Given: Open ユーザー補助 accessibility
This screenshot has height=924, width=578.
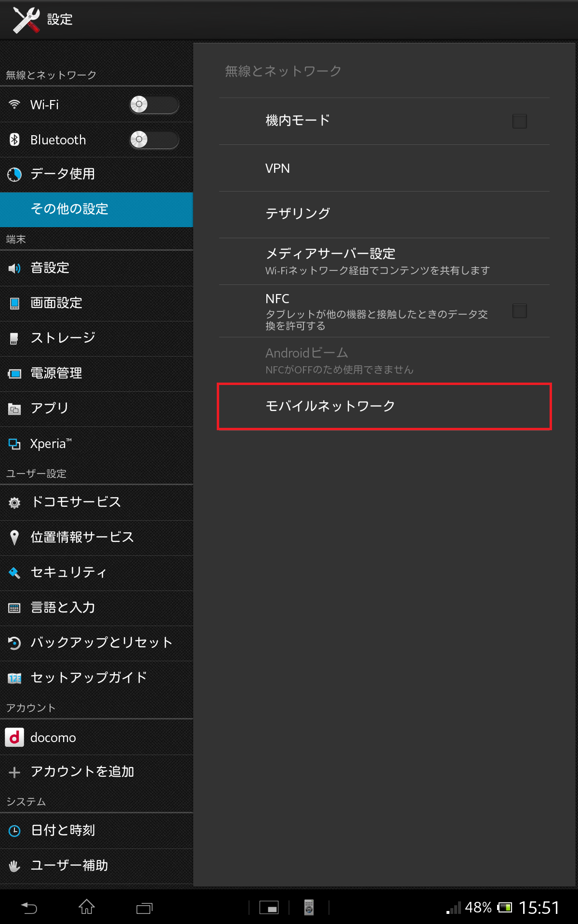Looking at the screenshot, I should click(x=96, y=866).
